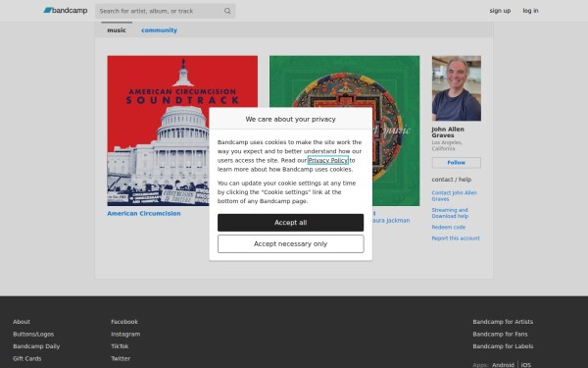Open the Twitter footer link
Screen dimensions: 588x368
click(121, 358)
